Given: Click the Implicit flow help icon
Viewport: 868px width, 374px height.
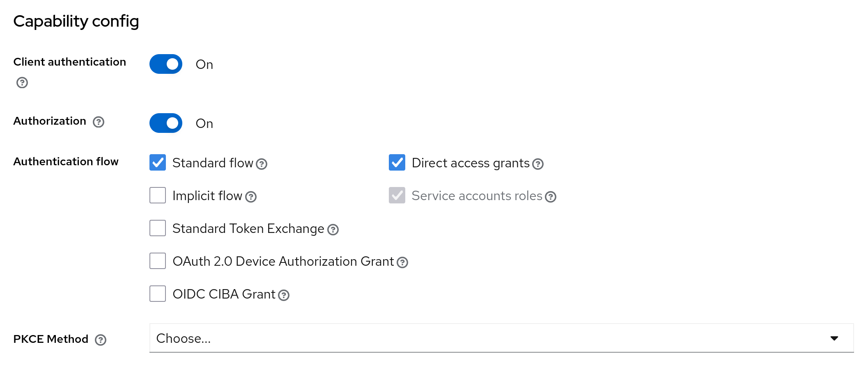Looking at the screenshot, I should [251, 197].
